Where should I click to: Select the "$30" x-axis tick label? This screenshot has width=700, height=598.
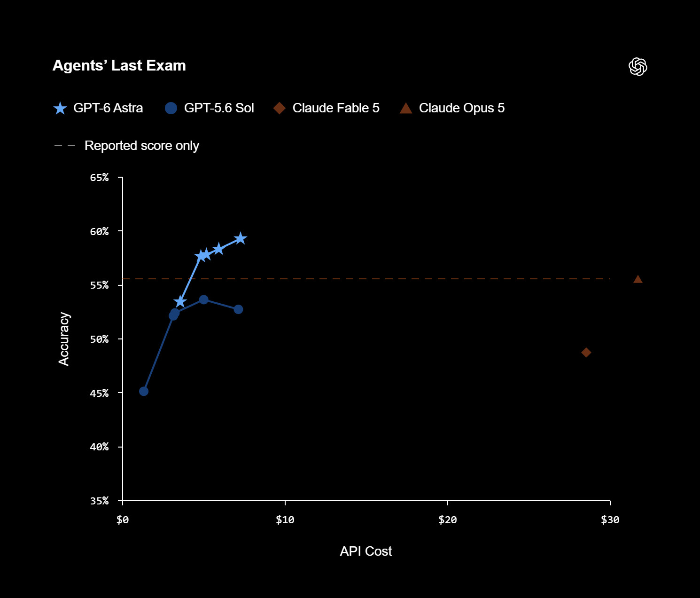pos(610,519)
